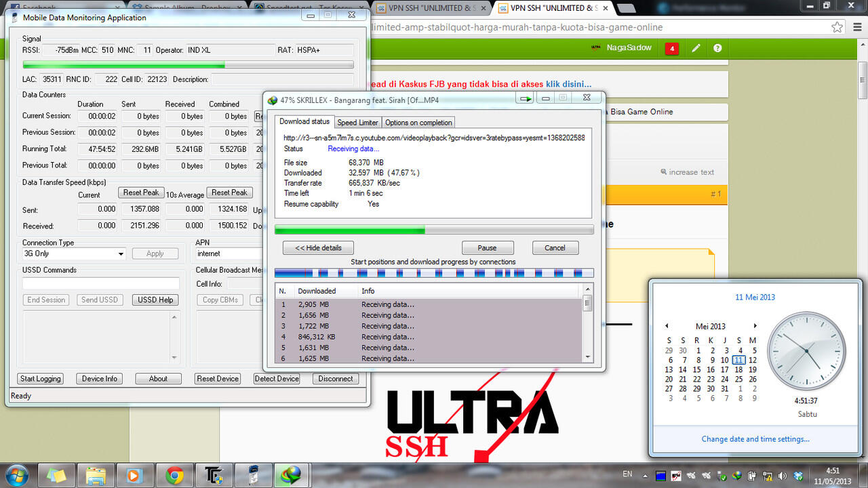The height and width of the screenshot is (488, 868).
Task: Open Options on completion tab
Action: pos(418,123)
